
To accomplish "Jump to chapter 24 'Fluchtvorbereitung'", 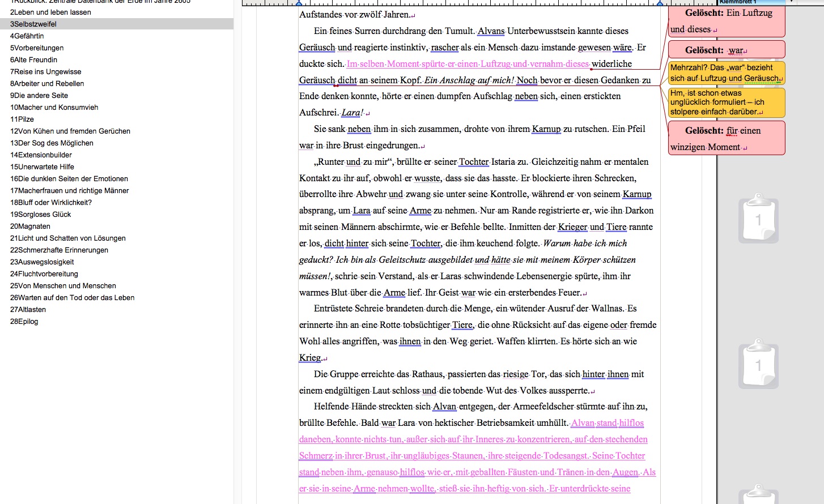I will pos(116,274).
